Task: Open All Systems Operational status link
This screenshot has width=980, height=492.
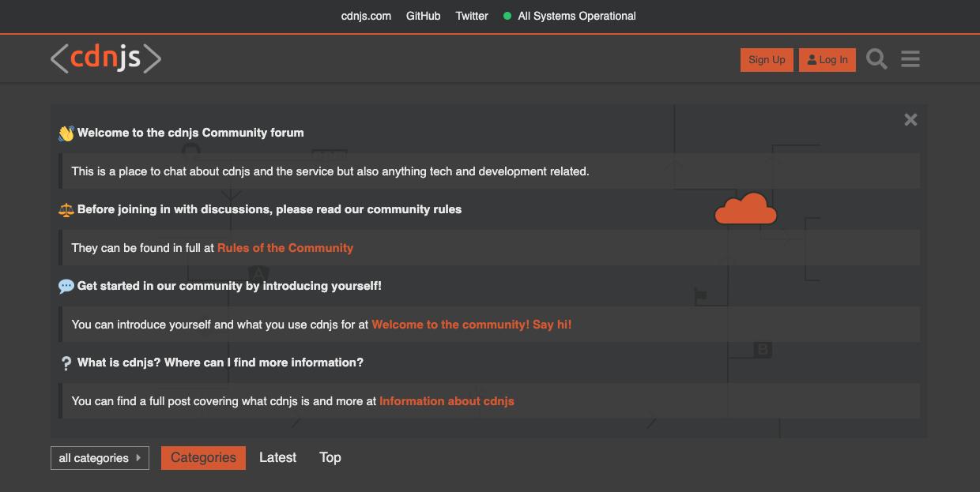Action: [577, 16]
